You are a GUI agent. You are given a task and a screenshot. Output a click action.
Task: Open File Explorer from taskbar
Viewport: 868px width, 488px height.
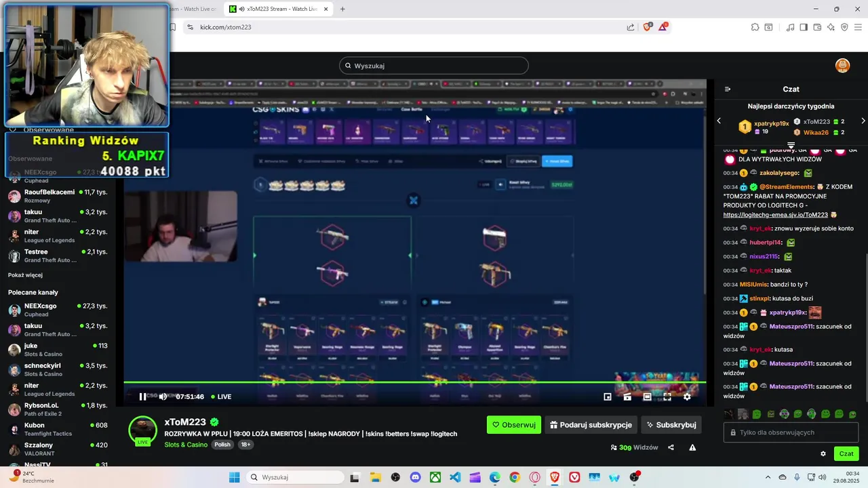[x=375, y=477]
